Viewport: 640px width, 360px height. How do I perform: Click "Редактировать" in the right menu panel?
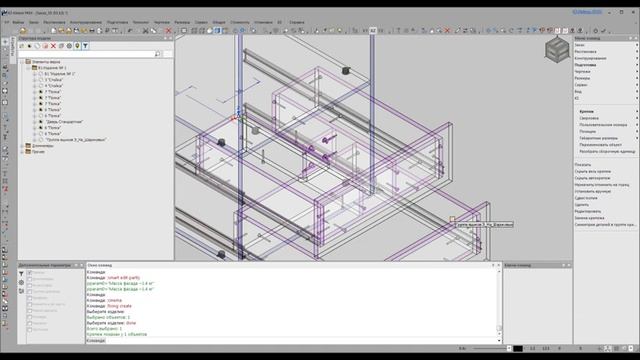point(588,211)
